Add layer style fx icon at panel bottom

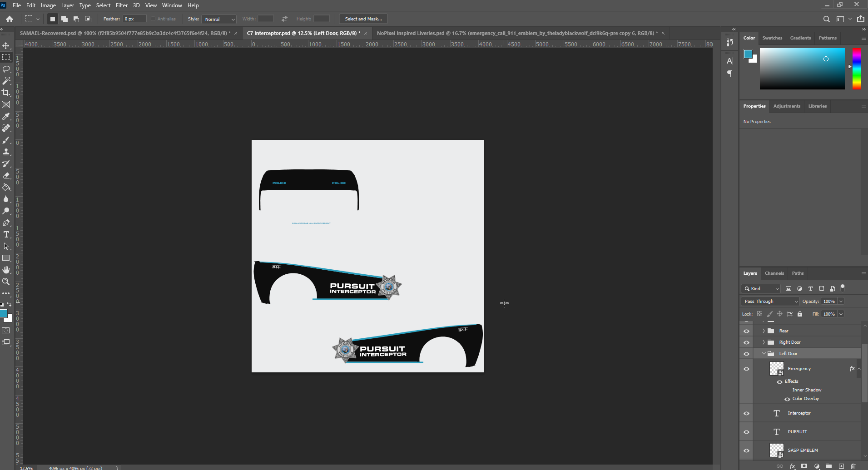click(x=792, y=466)
